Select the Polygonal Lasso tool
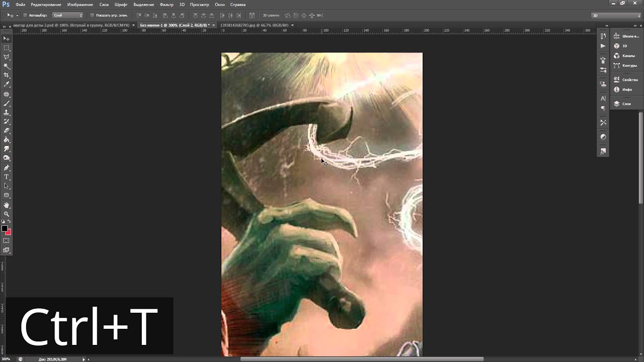Viewport: 644px width, 362px height. tap(7, 57)
